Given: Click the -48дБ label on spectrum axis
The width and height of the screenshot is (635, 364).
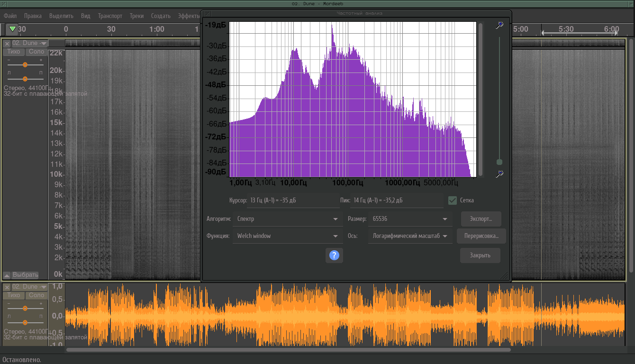Looking at the screenshot, I should [215, 85].
